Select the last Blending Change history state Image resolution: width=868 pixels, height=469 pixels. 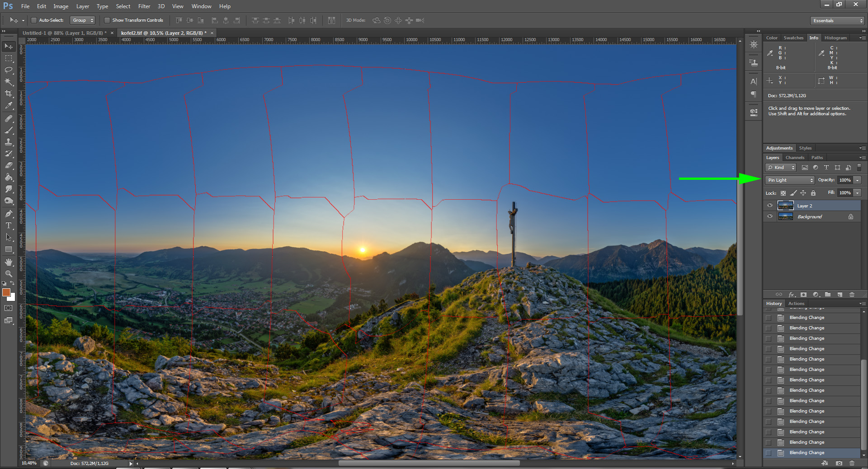click(x=807, y=453)
